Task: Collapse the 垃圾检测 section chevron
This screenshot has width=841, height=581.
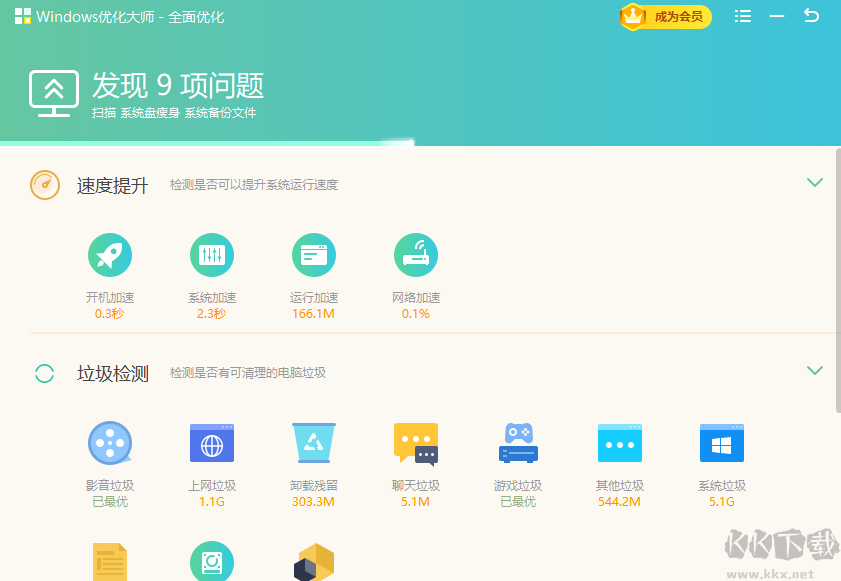Action: point(815,371)
